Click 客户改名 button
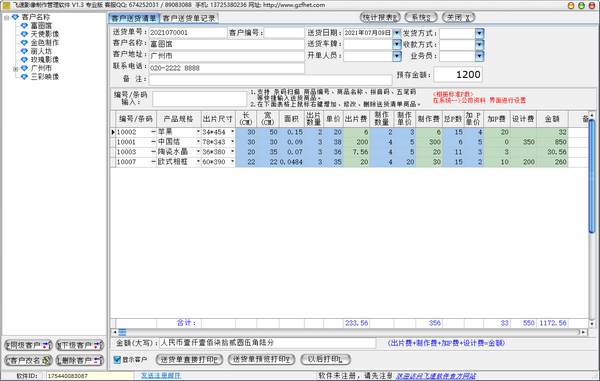The image size is (600, 381). point(28,360)
